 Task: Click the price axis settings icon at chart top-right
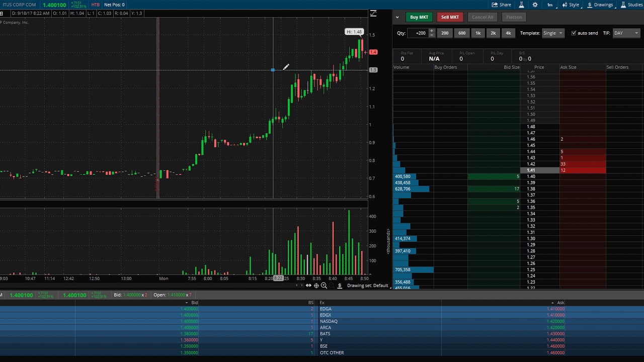click(373, 14)
